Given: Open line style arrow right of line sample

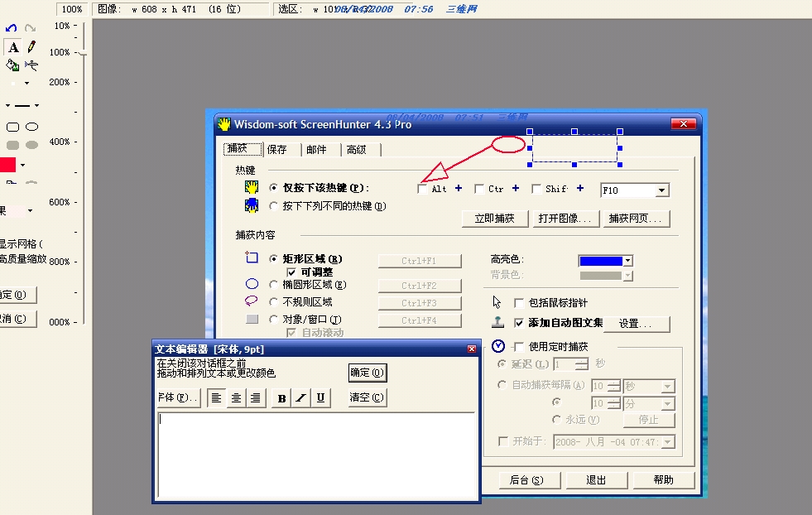Looking at the screenshot, I should [36, 105].
